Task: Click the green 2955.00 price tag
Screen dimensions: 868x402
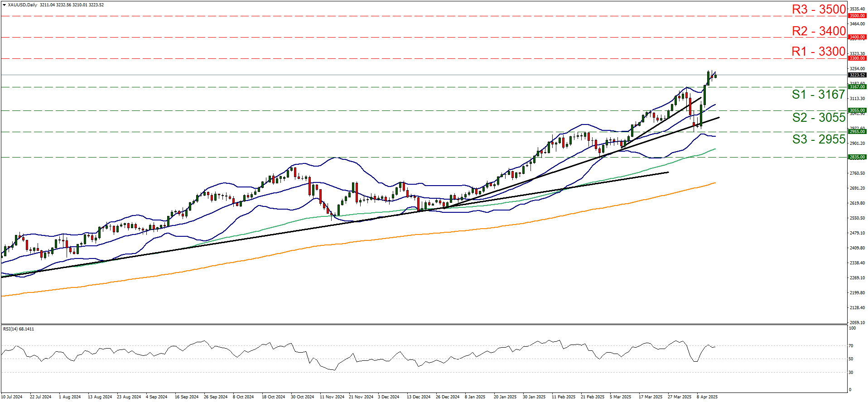Action: pos(857,132)
